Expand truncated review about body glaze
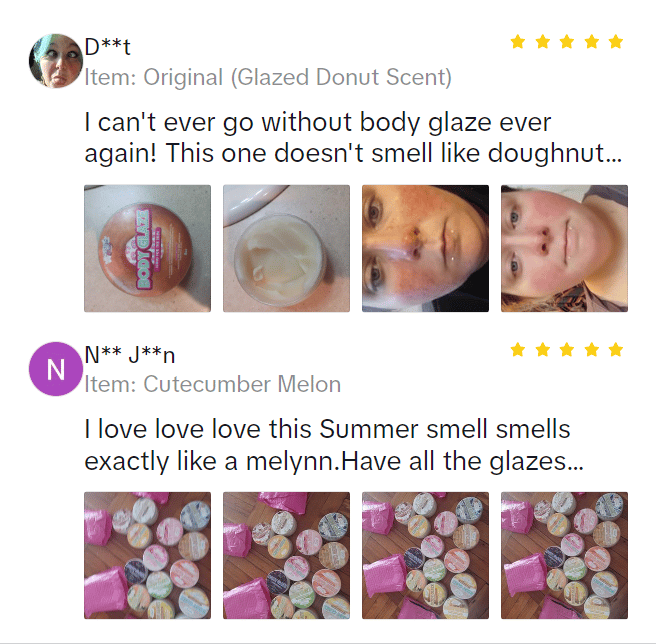 [x=354, y=138]
